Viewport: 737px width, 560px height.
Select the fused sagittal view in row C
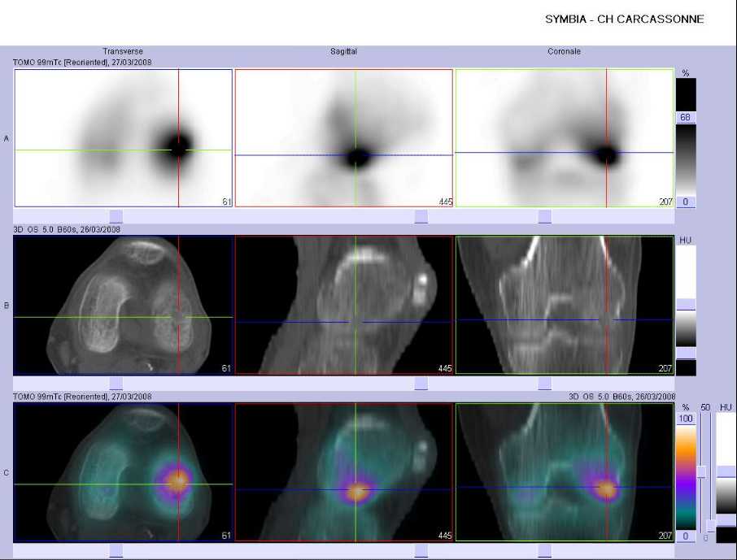click(x=343, y=472)
